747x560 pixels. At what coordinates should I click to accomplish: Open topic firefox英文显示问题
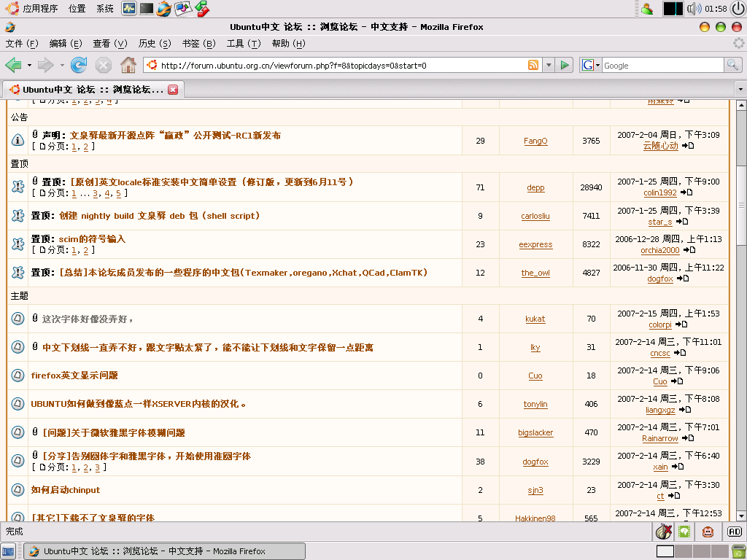coord(74,376)
